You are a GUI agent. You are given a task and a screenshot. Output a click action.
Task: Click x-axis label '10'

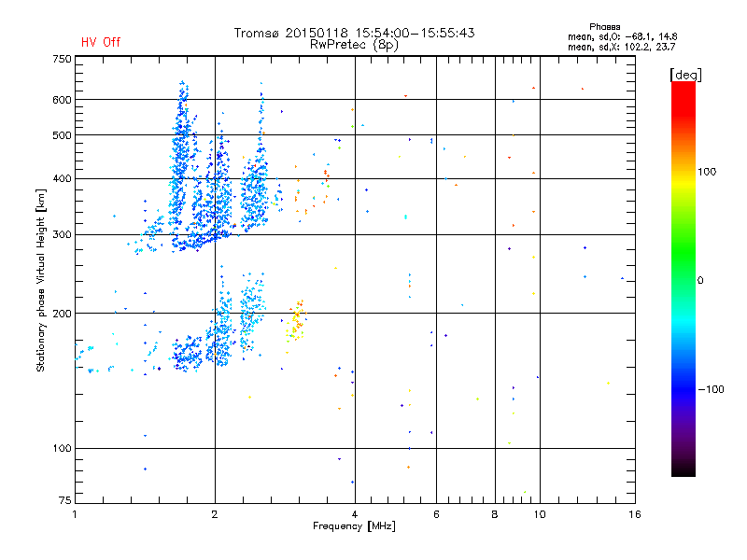(540, 514)
